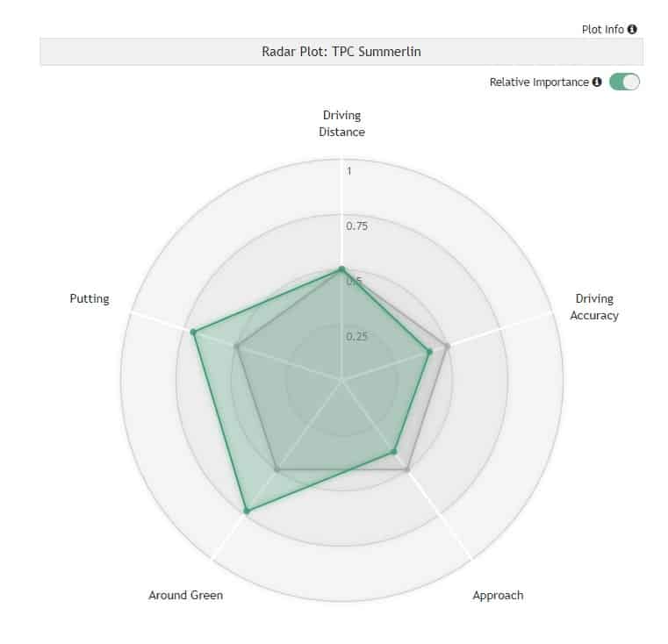
Task: Click the Driving Accuracy axis label
Action: click(594, 307)
